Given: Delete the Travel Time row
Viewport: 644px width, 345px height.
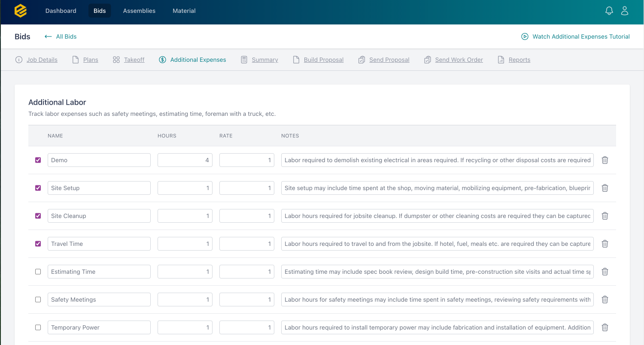Looking at the screenshot, I should coord(605,244).
